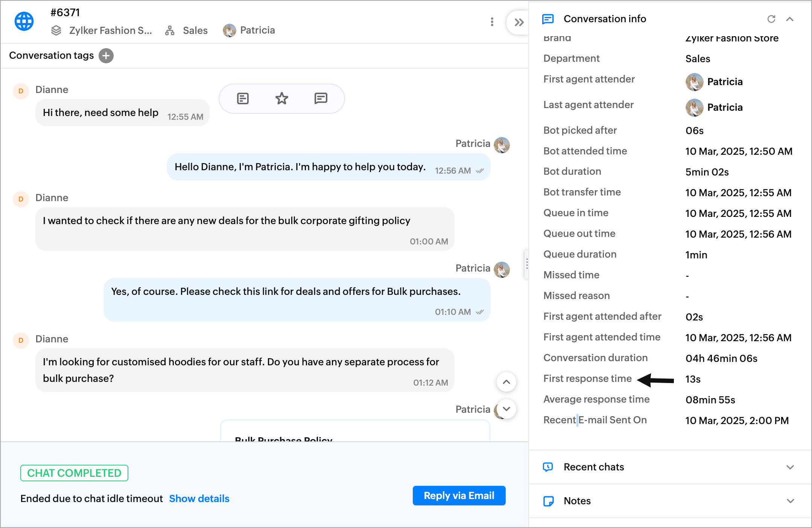
Task: Click Dianne's avatar on first message
Action: [21, 91]
